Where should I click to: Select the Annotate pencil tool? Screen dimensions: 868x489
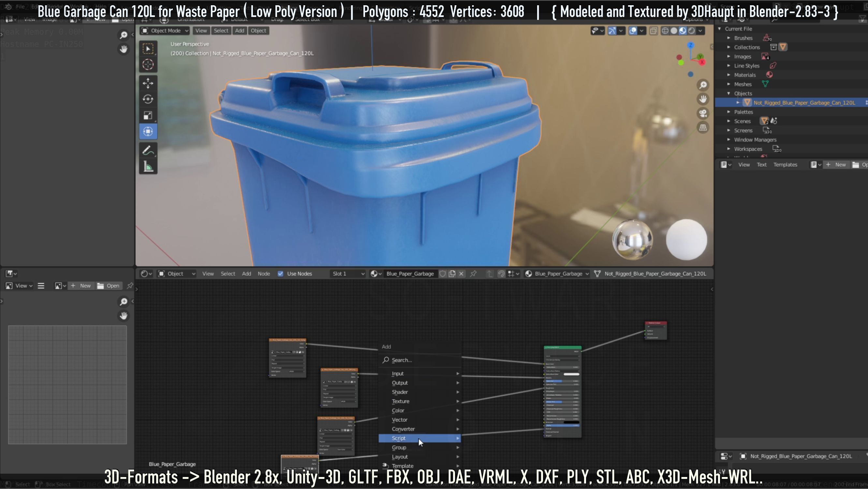pos(148,150)
